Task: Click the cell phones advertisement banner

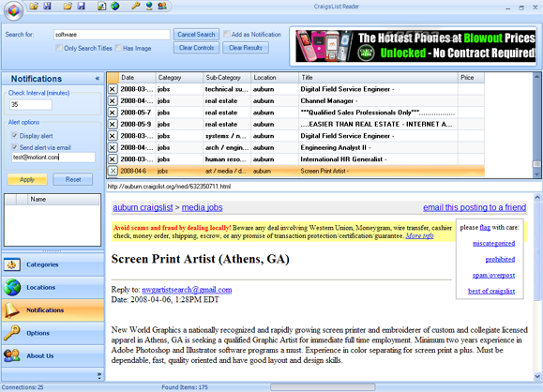Action: tap(415, 46)
